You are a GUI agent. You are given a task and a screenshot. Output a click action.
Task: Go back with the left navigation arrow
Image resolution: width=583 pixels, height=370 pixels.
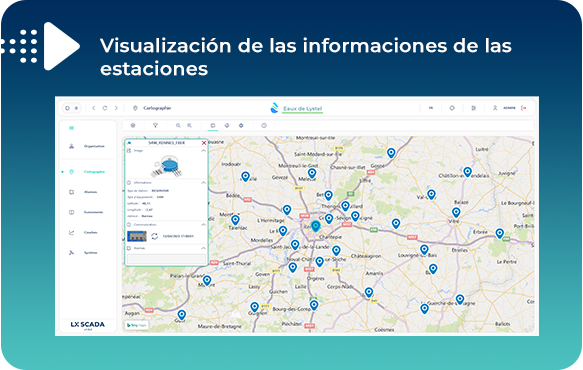tap(94, 108)
